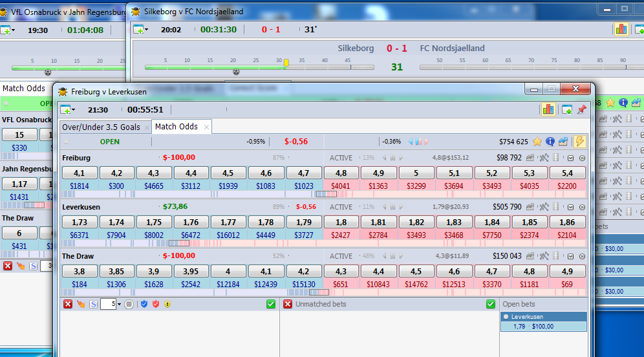Image resolution: width=644 pixels, height=357 pixels.
Task: Click yellow time marker on Silkeborg match timeline
Action: point(286,63)
